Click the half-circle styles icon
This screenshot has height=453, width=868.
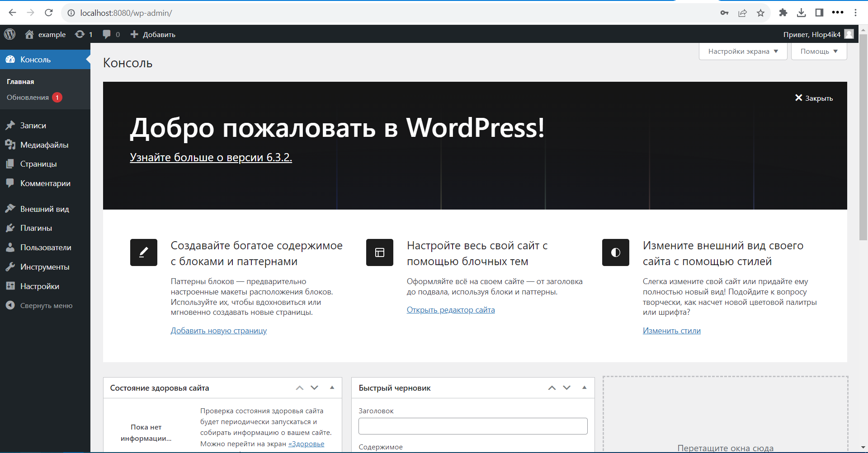coord(615,252)
